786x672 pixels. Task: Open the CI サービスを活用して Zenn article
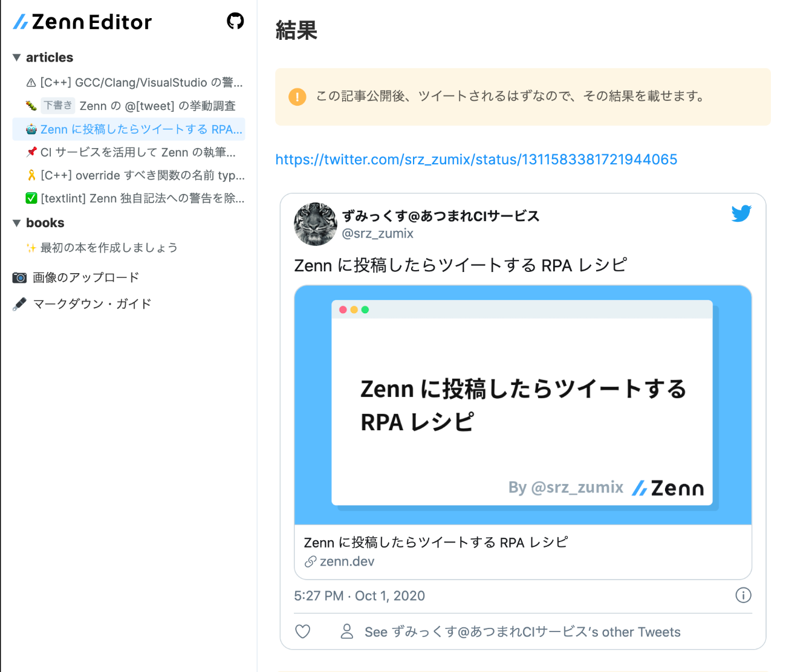click(x=131, y=152)
